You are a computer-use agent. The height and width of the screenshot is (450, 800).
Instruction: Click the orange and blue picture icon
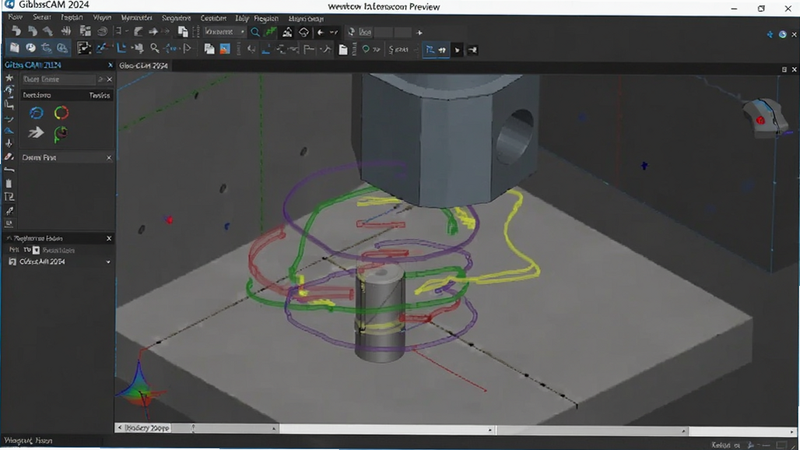(x=225, y=49)
